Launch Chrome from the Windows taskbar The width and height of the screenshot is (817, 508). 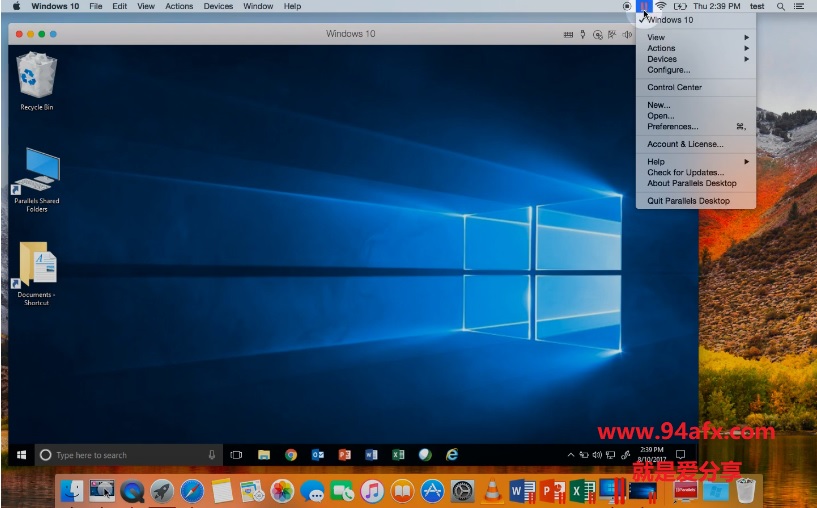291,455
